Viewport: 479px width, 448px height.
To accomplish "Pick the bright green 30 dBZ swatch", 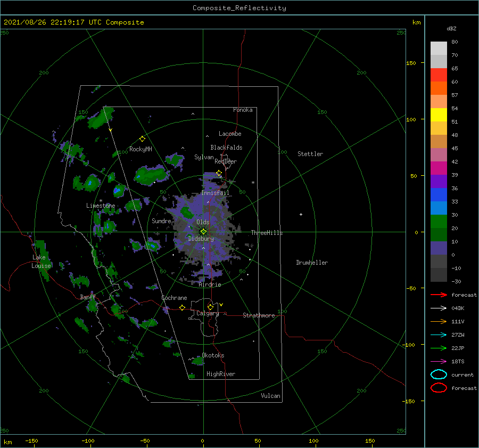I will 439,221.
